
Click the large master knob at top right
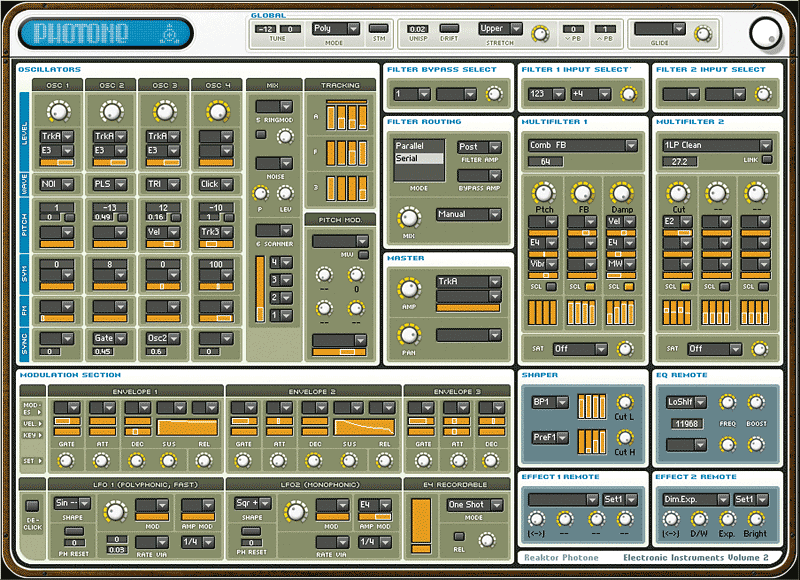click(x=765, y=31)
